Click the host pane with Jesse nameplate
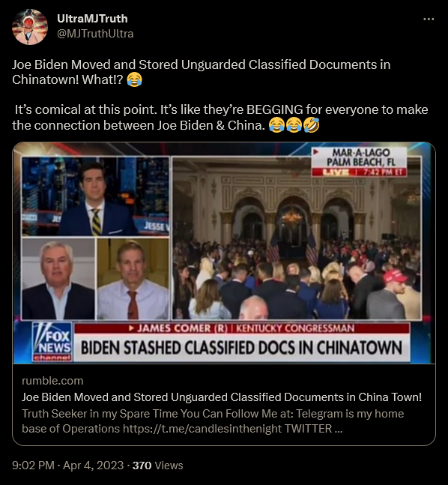The height and width of the screenshot is (485, 448). (96, 196)
